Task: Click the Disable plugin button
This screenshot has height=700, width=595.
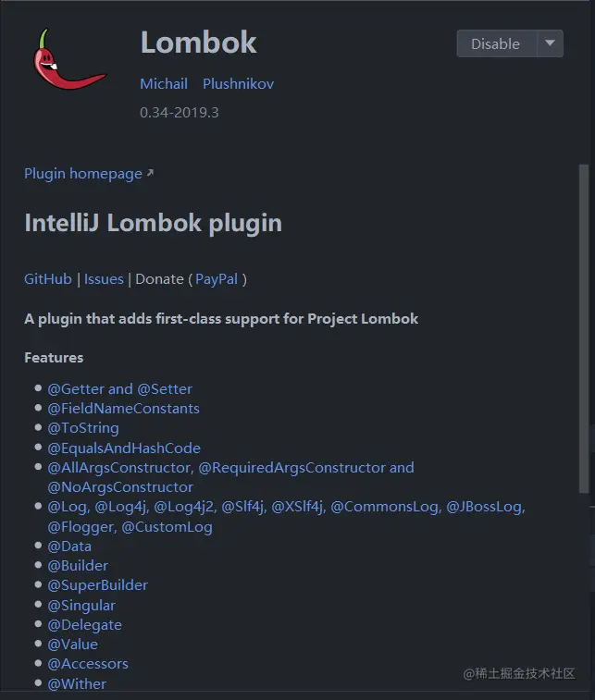Action: tap(497, 43)
